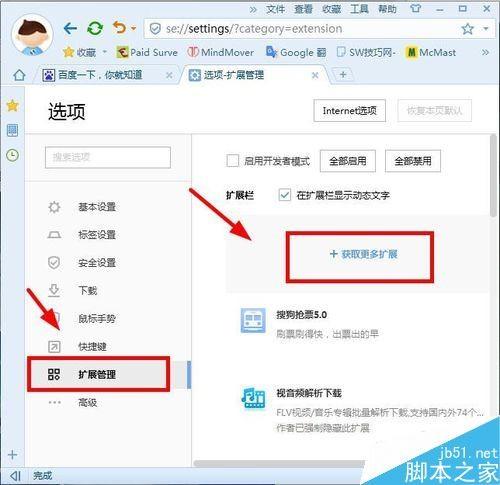Open favorites star icon in left sidebar
Screen dimensions: 500x485
click(x=12, y=106)
